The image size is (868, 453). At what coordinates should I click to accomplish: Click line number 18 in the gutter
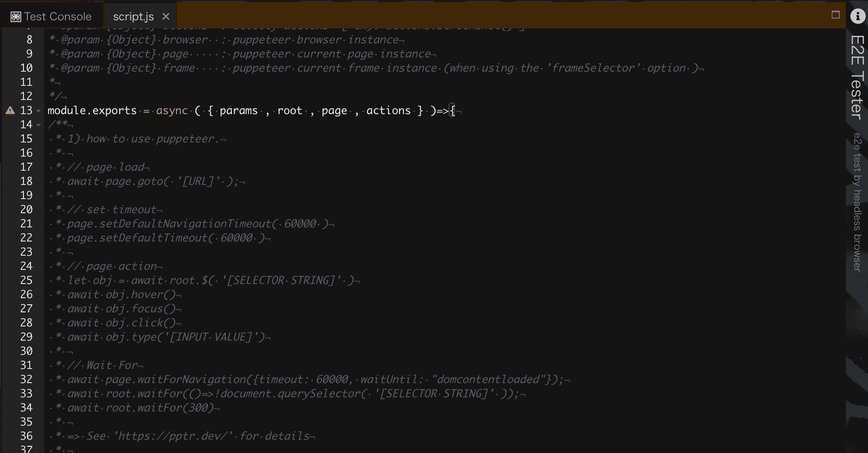point(26,181)
